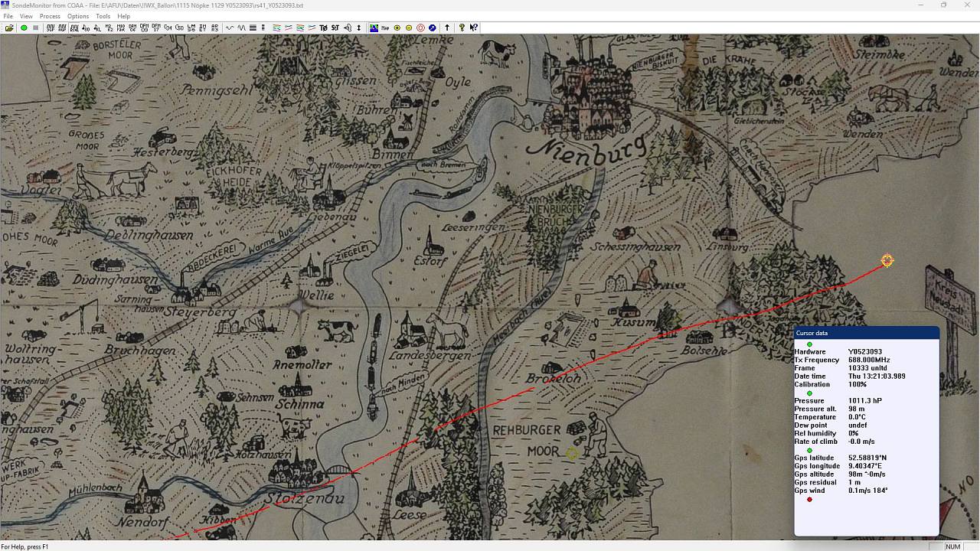Click the yellow zoom-out minus icon
The height and width of the screenshot is (551, 980).
[409, 28]
